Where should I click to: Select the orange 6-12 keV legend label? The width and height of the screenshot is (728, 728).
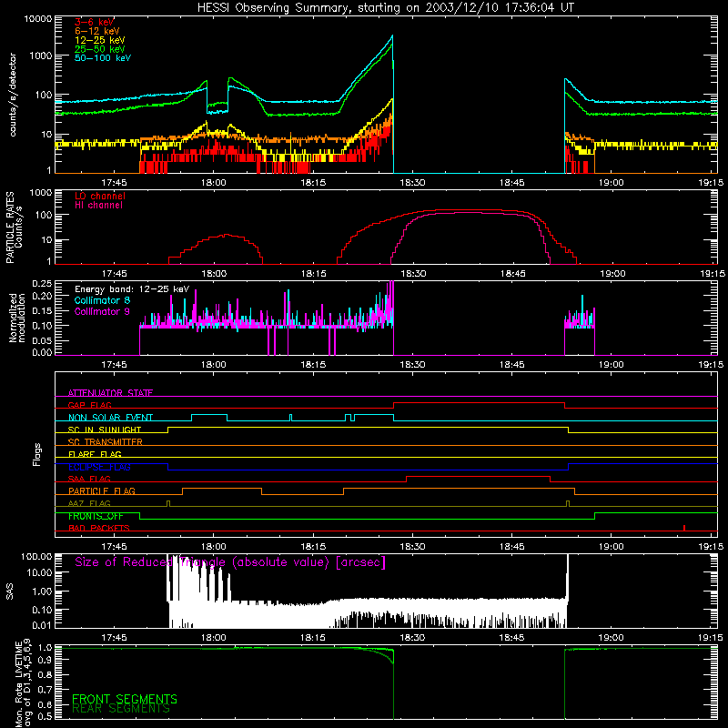tap(96, 31)
